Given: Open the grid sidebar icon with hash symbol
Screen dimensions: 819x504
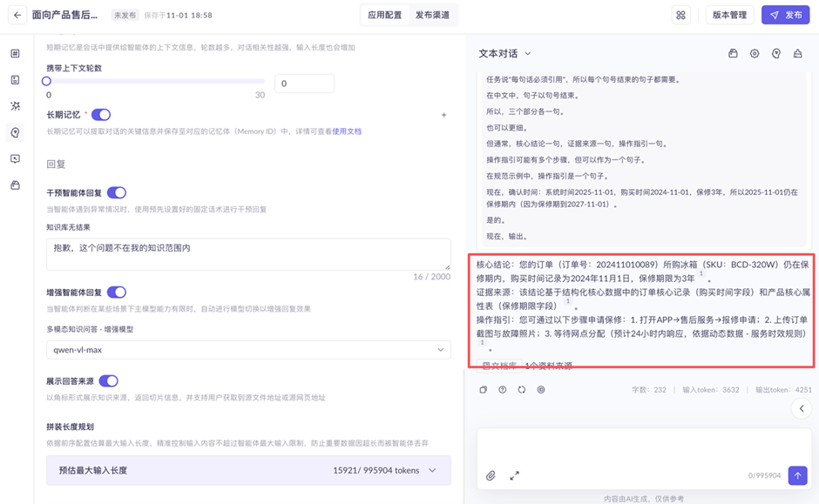Looking at the screenshot, I should click(x=15, y=53).
